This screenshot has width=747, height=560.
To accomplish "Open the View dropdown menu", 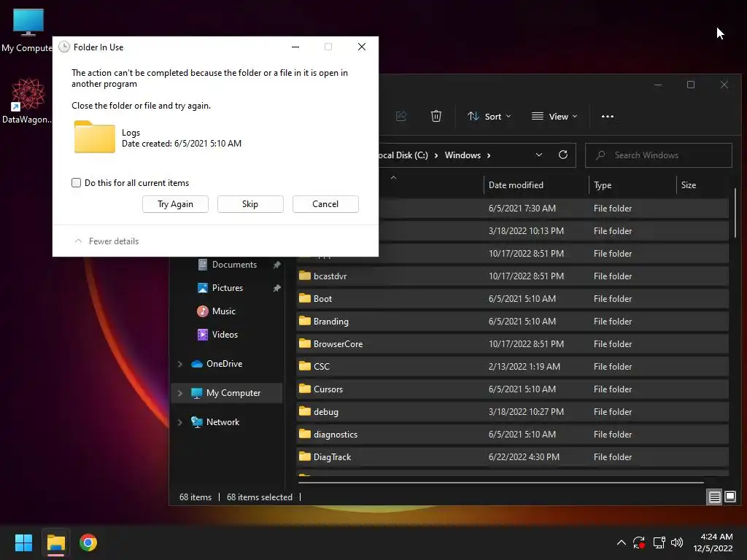I will pyautogui.click(x=554, y=116).
